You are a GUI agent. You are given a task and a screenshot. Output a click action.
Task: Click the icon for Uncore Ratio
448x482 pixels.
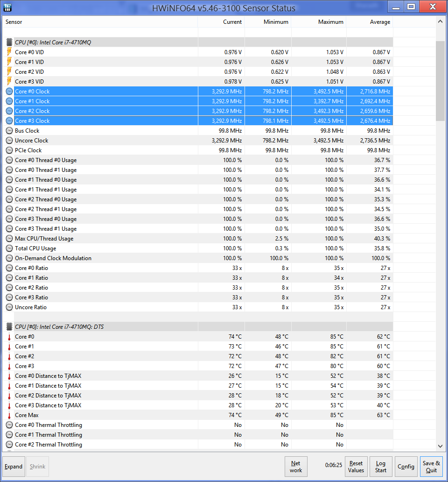[9, 307]
